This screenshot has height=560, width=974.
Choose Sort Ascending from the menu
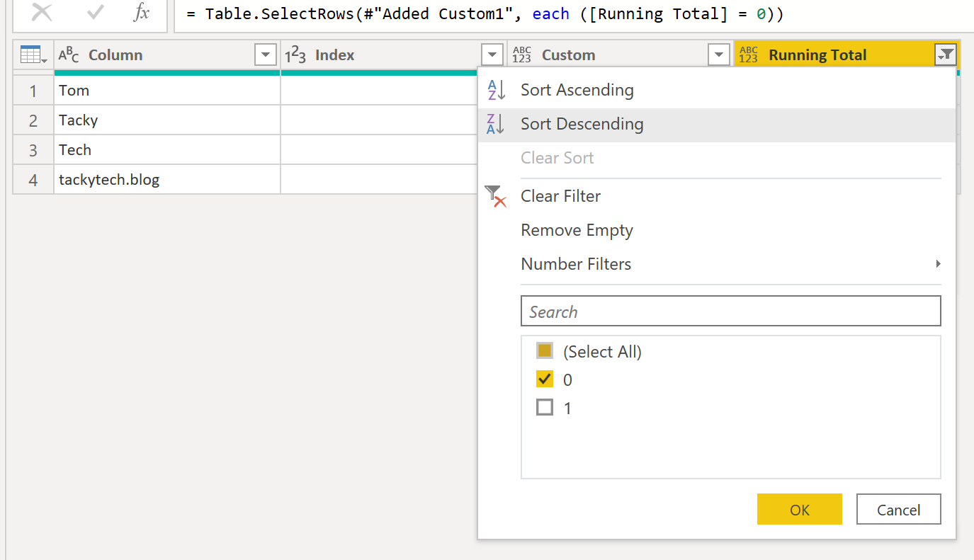coord(717,90)
